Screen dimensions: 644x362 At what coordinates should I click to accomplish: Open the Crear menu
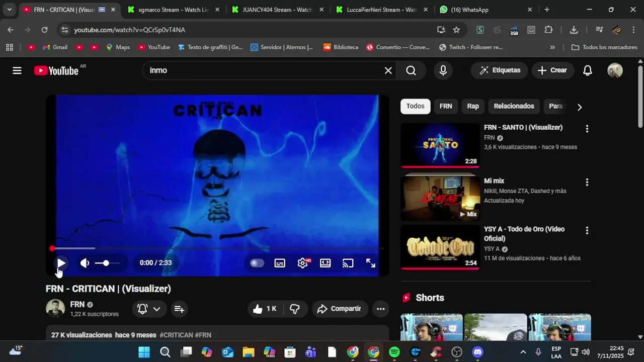pyautogui.click(x=552, y=70)
